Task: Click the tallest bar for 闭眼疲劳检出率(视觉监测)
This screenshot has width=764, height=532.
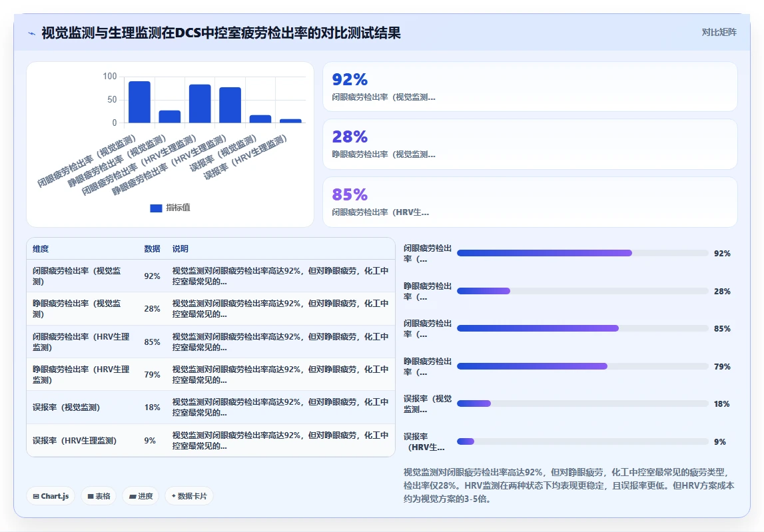Action: [x=139, y=102]
